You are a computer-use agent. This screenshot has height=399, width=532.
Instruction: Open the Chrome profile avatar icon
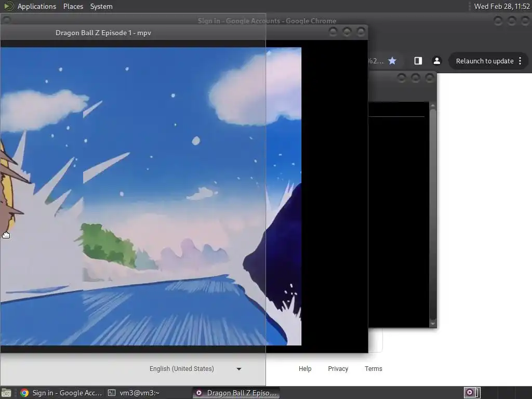[436, 61]
